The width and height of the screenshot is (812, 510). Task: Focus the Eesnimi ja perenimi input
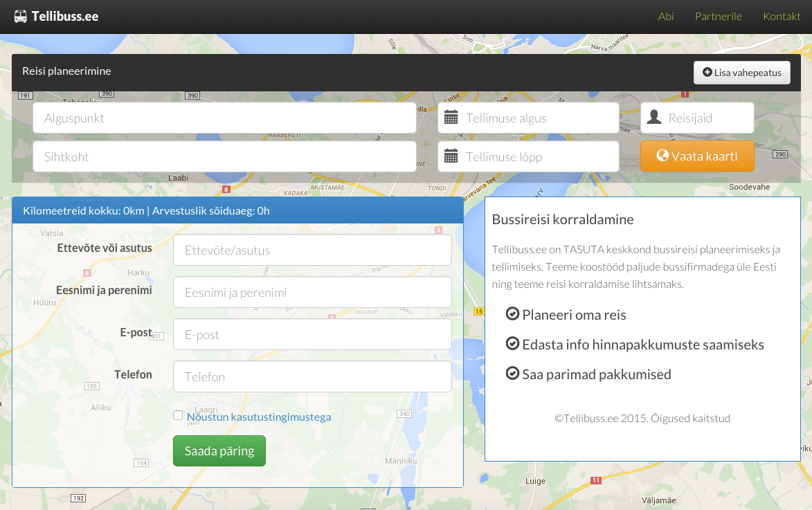[x=312, y=293]
